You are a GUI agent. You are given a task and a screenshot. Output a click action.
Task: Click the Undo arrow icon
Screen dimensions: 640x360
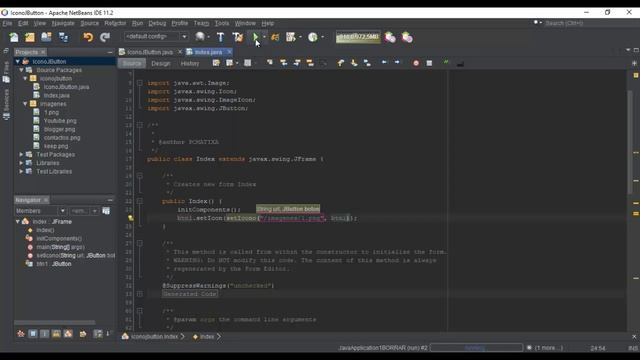click(x=88, y=37)
